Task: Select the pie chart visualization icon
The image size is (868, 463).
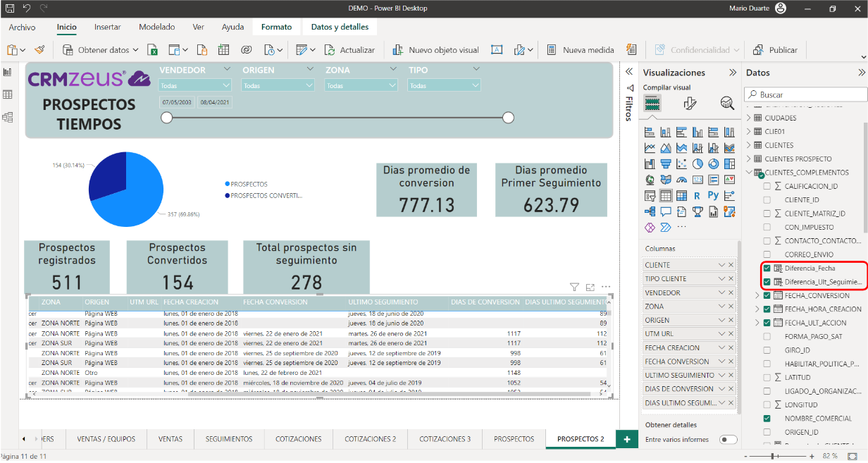Action: click(x=697, y=164)
